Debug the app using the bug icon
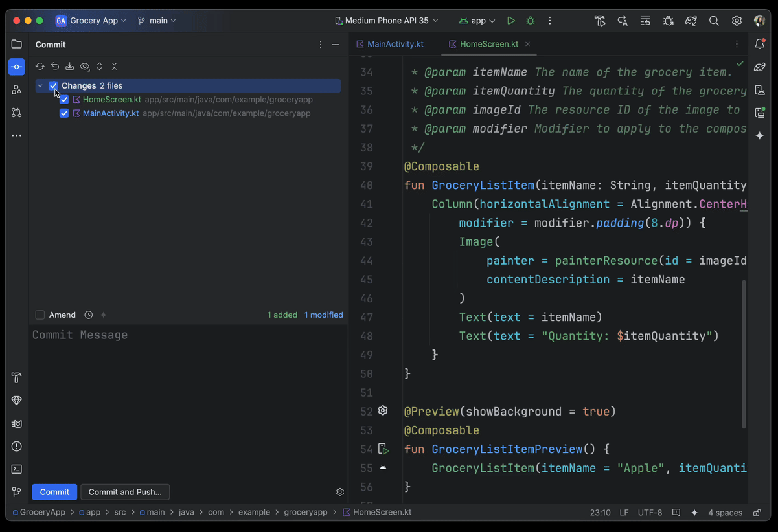Image resolution: width=778 pixels, height=532 pixels. 530,20
